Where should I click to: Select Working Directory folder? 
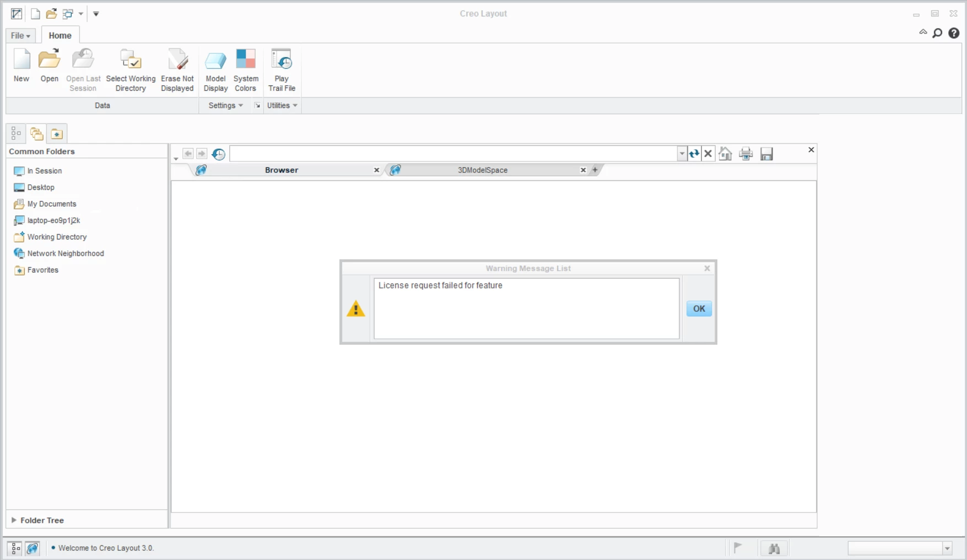pyautogui.click(x=50, y=237)
